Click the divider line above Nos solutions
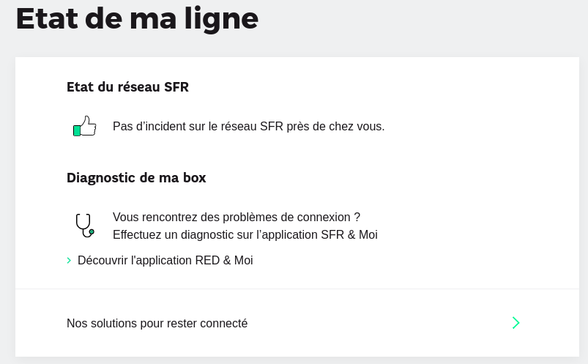This screenshot has height=364, width=588. point(297,289)
